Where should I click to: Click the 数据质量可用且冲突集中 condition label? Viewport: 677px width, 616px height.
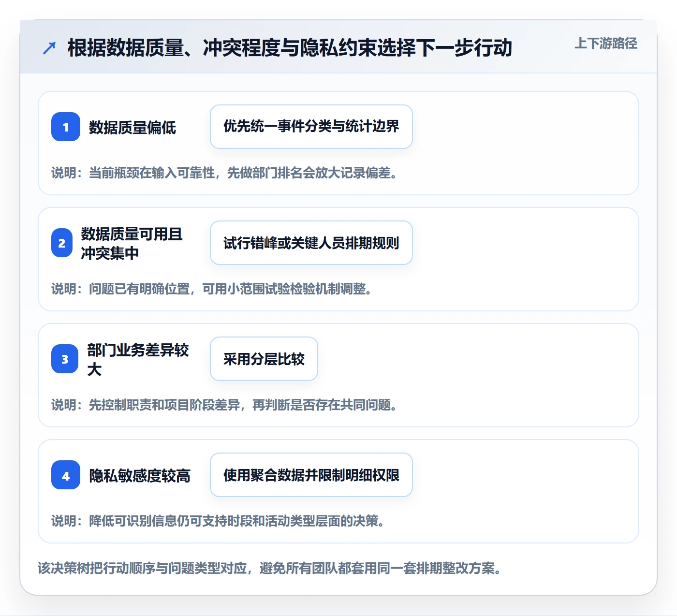[x=132, y=243]
